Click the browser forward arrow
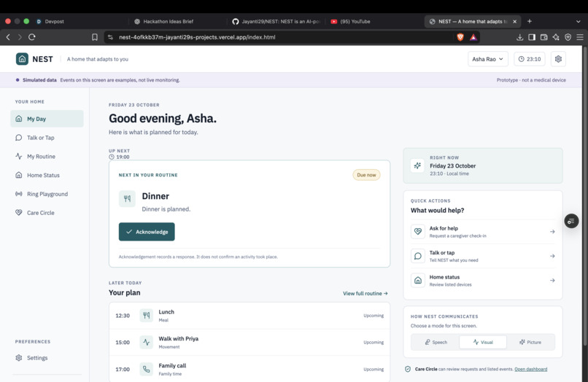Viewport: 588px width, 382px height. [20, 37]
